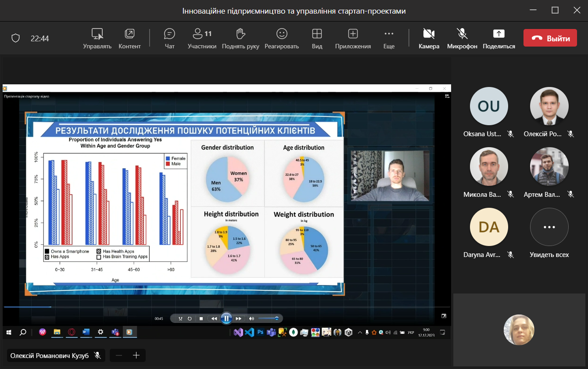This screenshot has width=588, height=369.
Task: Adjust the media player volume slider
Action: point(268,318)
